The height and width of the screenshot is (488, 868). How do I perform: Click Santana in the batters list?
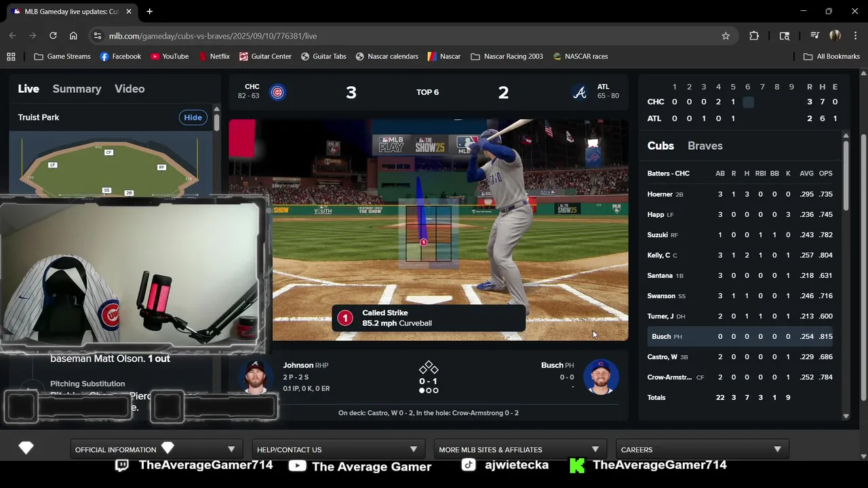660,275
